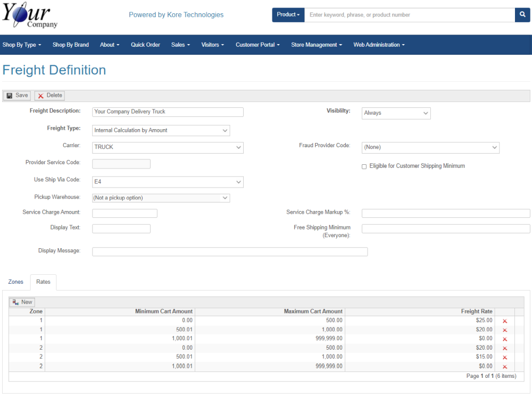Switch to the Zones tab

coord(15,282)
